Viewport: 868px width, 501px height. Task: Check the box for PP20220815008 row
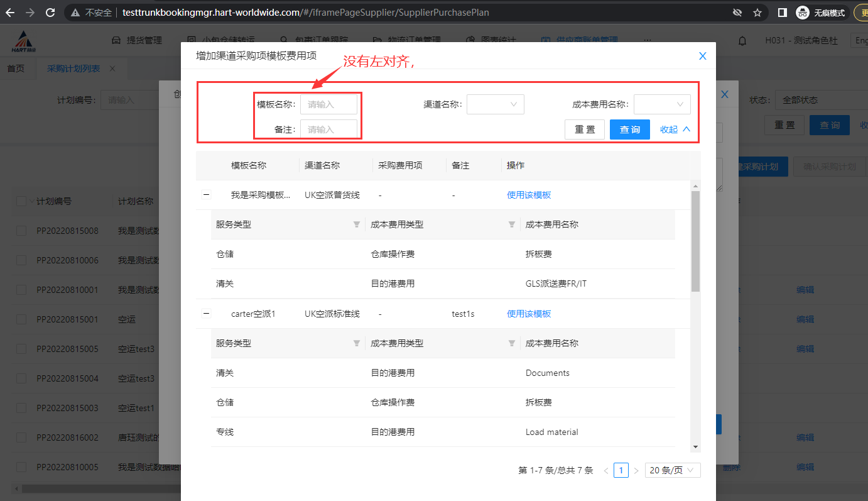tap(21, 231)
